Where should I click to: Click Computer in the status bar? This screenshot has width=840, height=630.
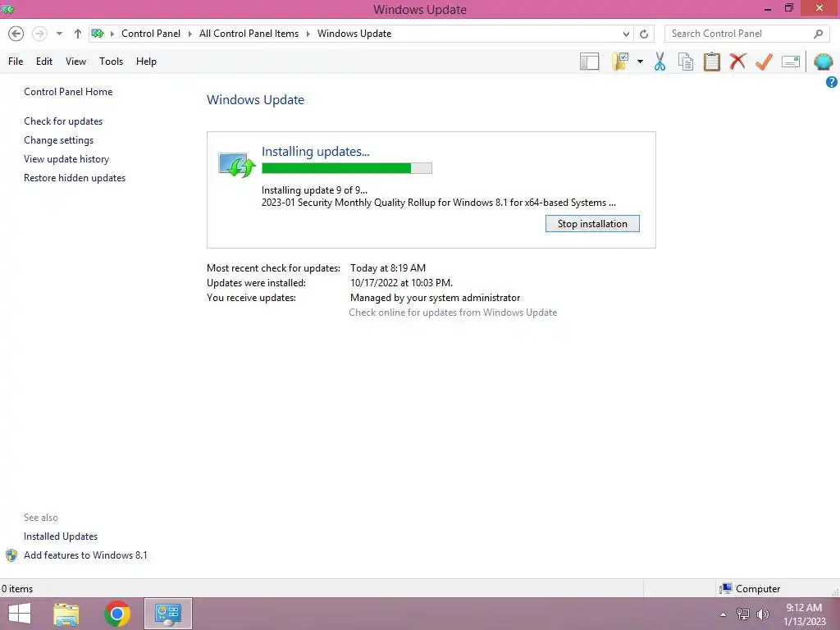(x=750, y=589)
